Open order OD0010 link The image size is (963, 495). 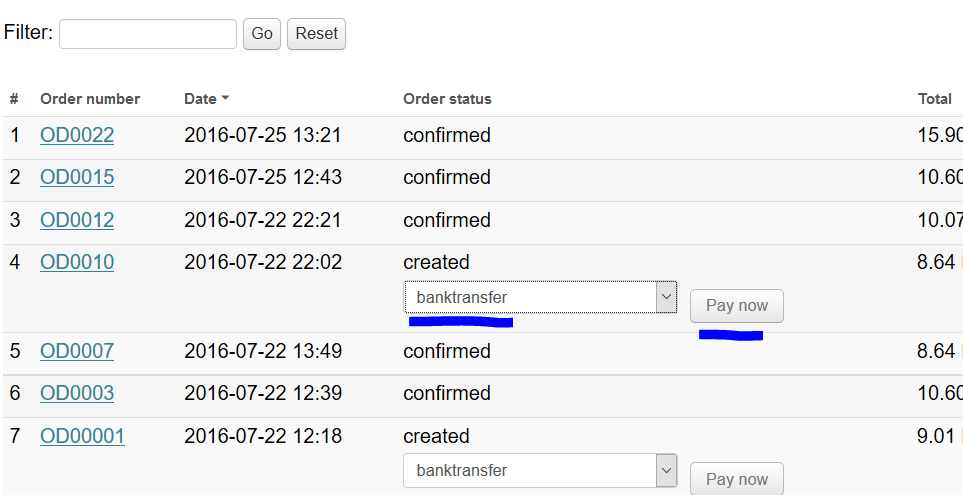pyautogui.click(x=77, y=262)
